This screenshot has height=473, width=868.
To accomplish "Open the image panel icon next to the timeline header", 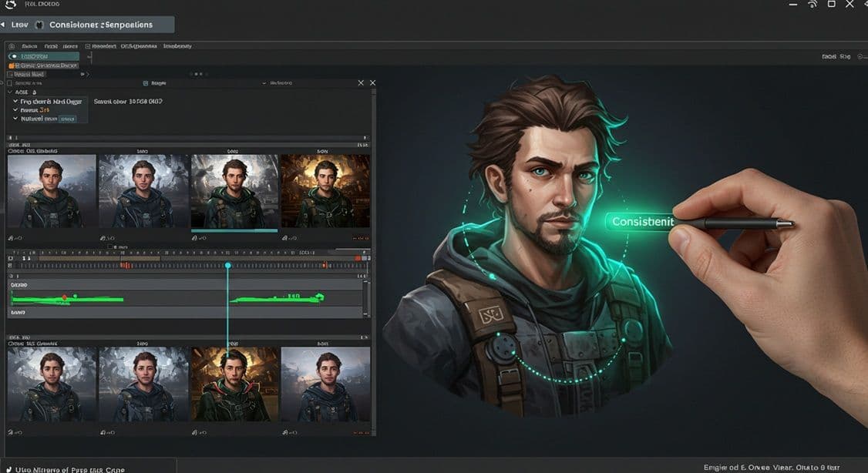I will [146, 83].
